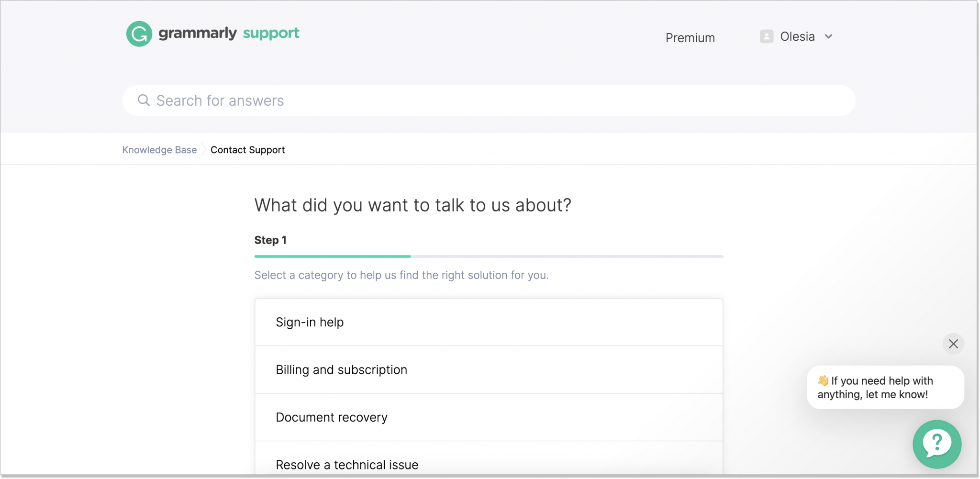This screenshot has width=980, height=479.
Task: Click the Grammarly G logo icon
Action: tap(139, 33)
